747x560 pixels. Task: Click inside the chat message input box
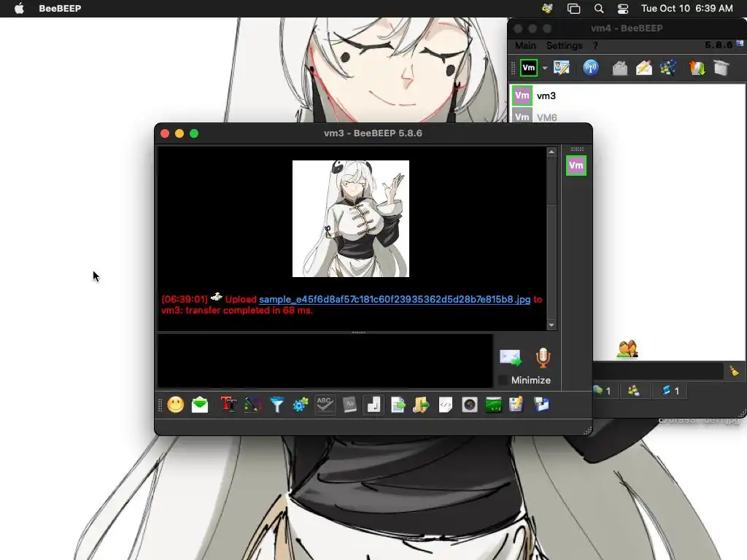[x=325, y=360]
